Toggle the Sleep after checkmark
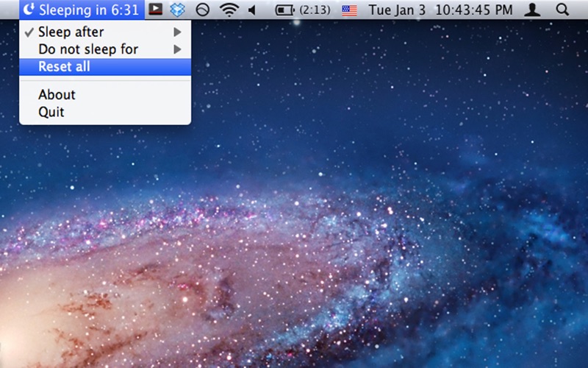Image resolution: width=588 pixels, height=368 pixels. 29,32
